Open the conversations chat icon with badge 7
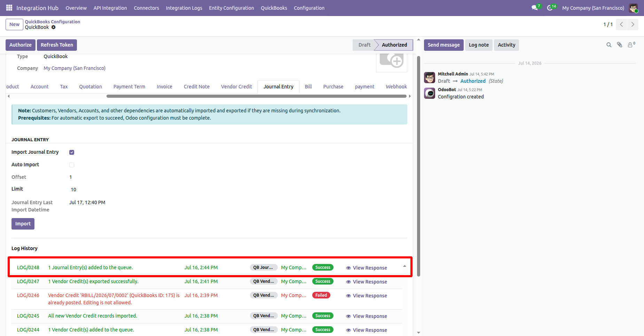This screenshot has height=336, width=644. 535,8
